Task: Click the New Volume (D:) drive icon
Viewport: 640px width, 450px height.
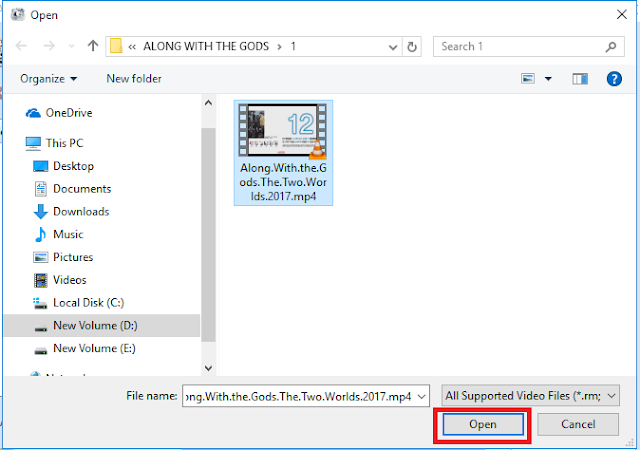Action: pos(40,327)
